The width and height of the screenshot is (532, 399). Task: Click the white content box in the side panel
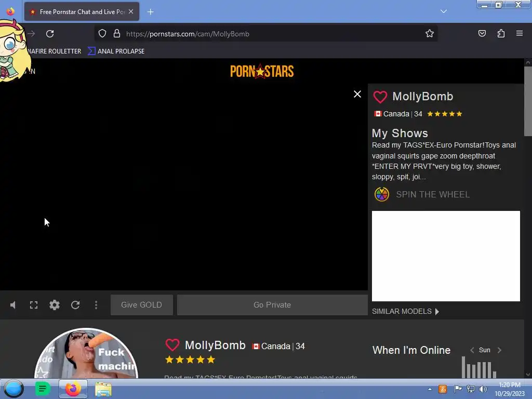coord(446,256)
